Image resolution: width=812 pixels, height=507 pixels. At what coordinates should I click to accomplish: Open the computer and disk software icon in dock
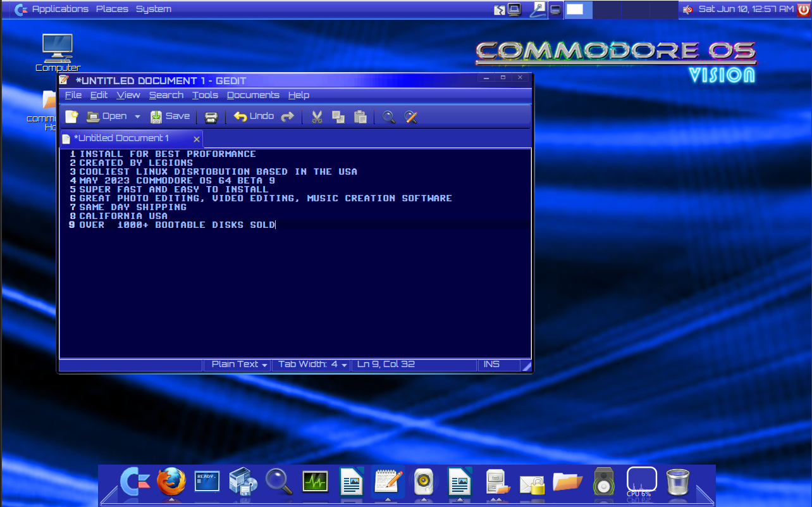point(243,482)
